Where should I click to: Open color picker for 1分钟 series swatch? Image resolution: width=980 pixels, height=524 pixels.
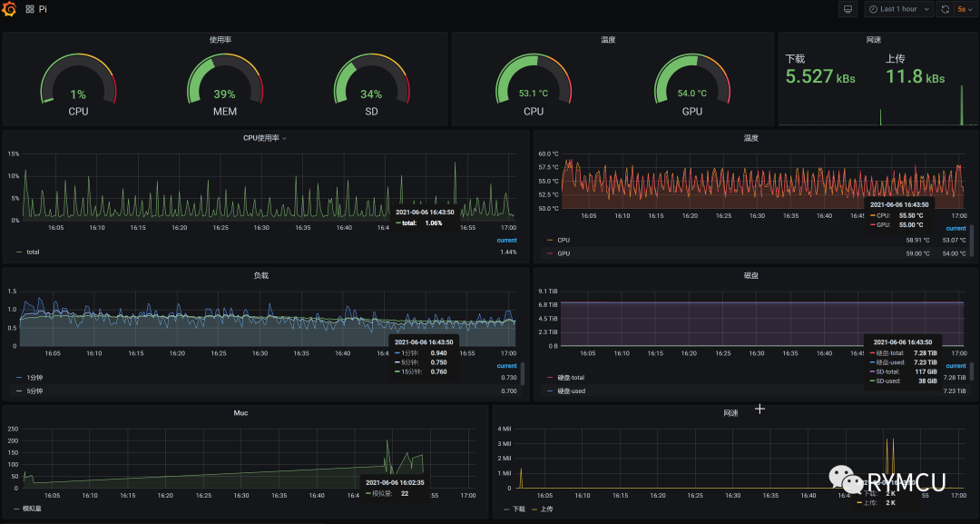19,378
